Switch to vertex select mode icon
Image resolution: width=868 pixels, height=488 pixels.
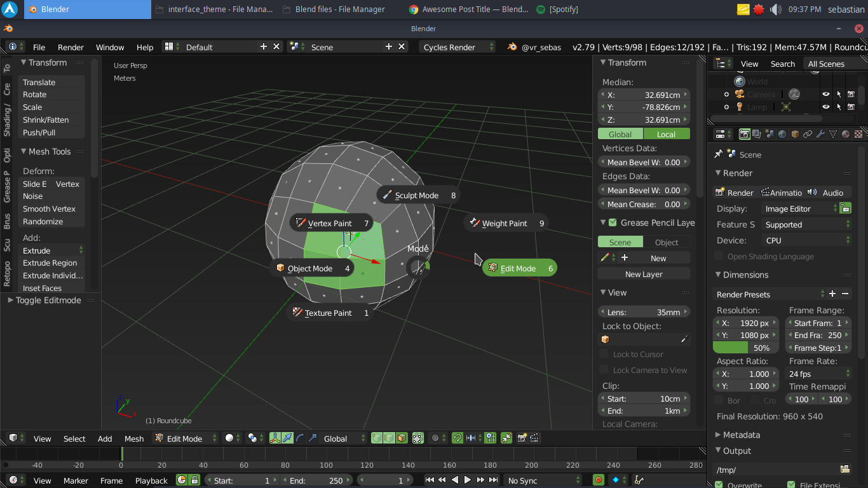[x=376, y=438]
